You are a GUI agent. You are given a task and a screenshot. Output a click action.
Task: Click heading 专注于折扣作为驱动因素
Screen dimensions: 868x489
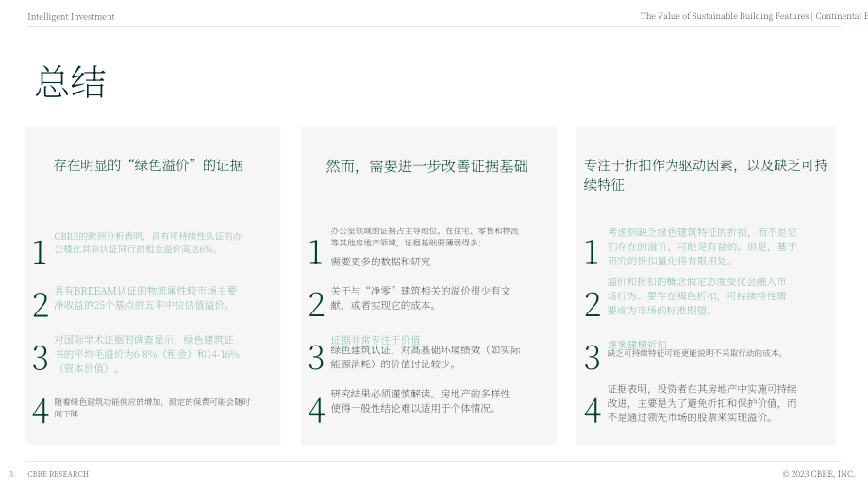point(706,175)
